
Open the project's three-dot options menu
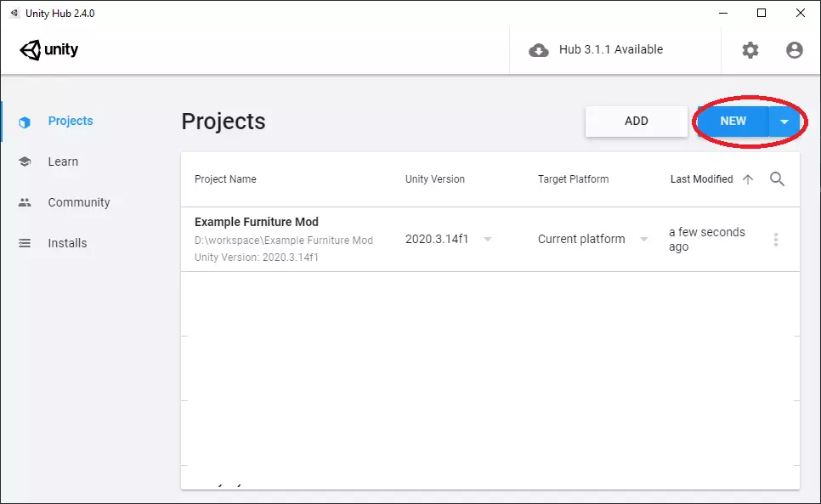point(775,240)
